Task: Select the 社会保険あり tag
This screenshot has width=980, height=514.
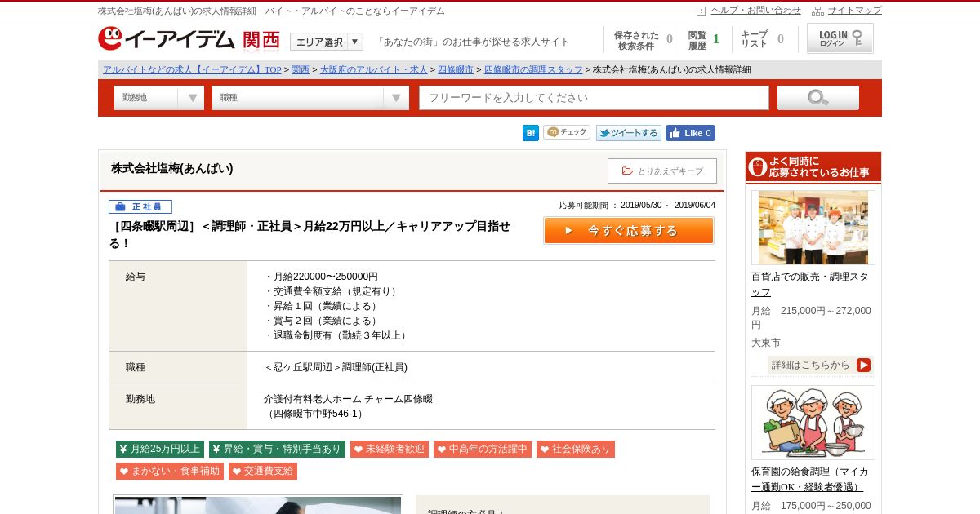Action: (x=576, y=449)
